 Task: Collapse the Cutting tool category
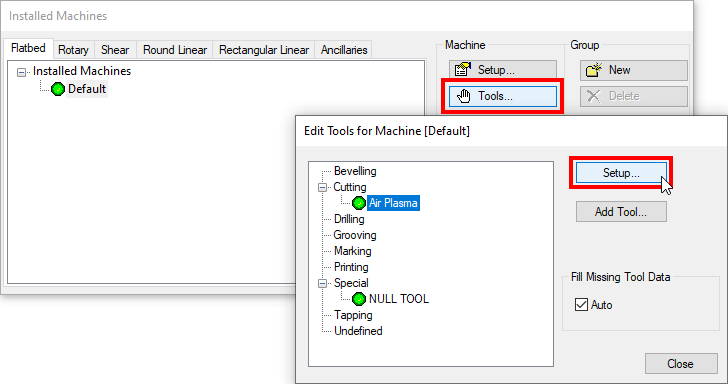click(x=323, y=188)
